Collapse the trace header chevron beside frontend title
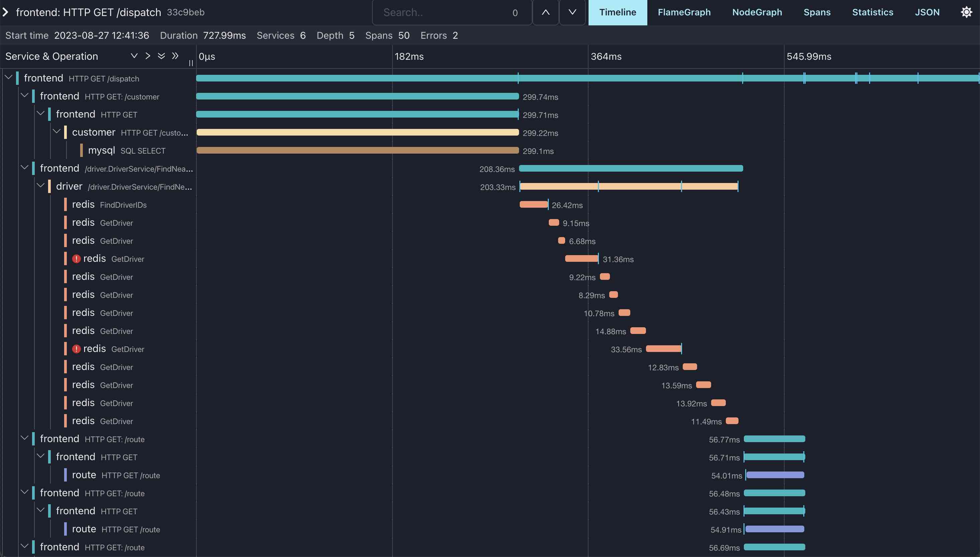 pyautogui.click(x=5, y=12)
